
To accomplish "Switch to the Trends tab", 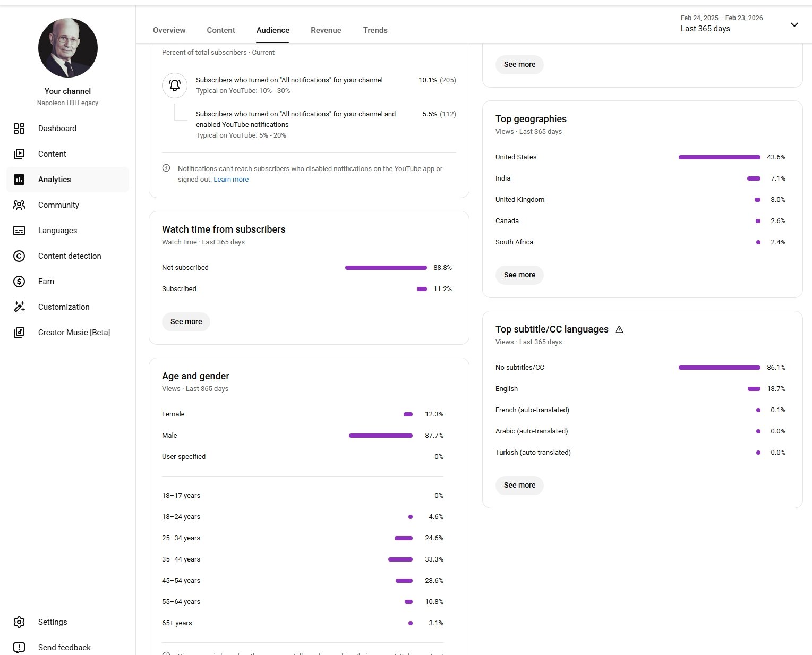I will [375, 30].
